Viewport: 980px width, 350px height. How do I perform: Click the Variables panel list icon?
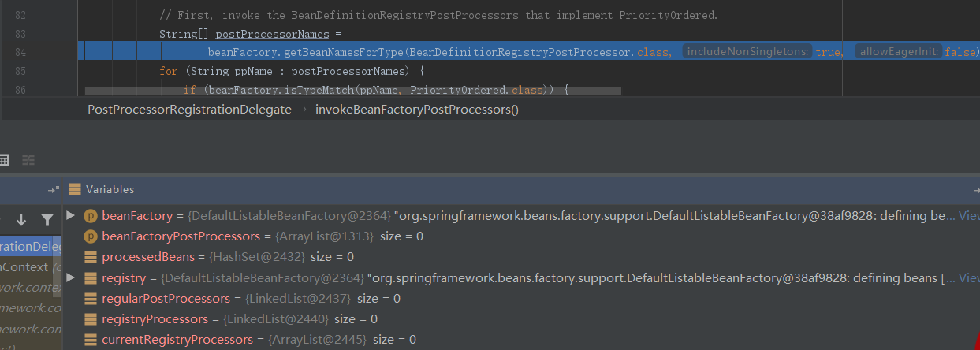(75, 189)
